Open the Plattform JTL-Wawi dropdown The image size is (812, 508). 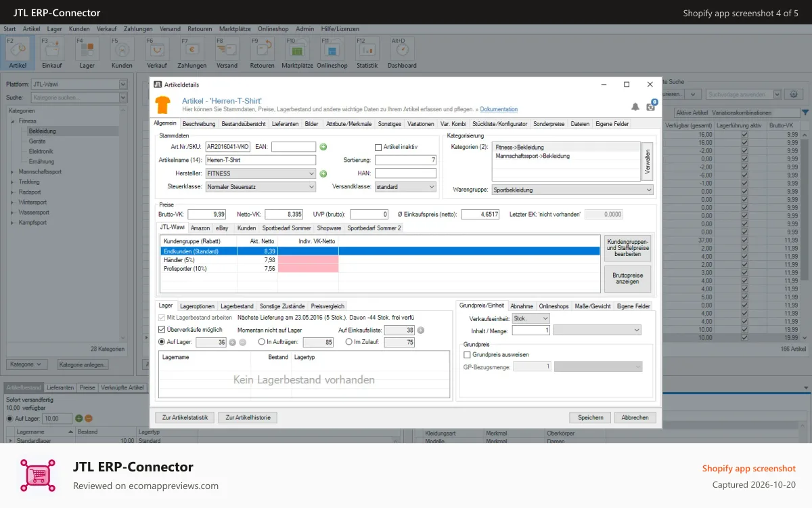80,85
